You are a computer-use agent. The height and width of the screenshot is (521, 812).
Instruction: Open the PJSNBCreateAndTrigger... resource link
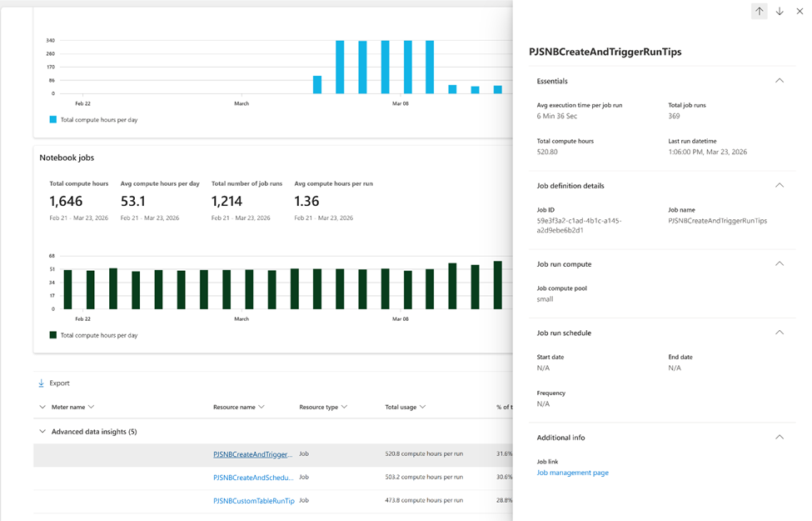(253, 454)
